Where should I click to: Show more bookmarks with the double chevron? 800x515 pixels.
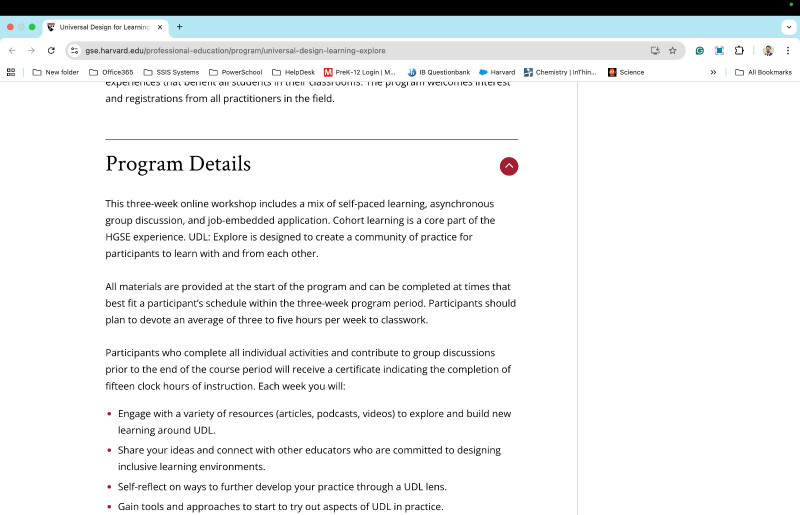[713, 72]
